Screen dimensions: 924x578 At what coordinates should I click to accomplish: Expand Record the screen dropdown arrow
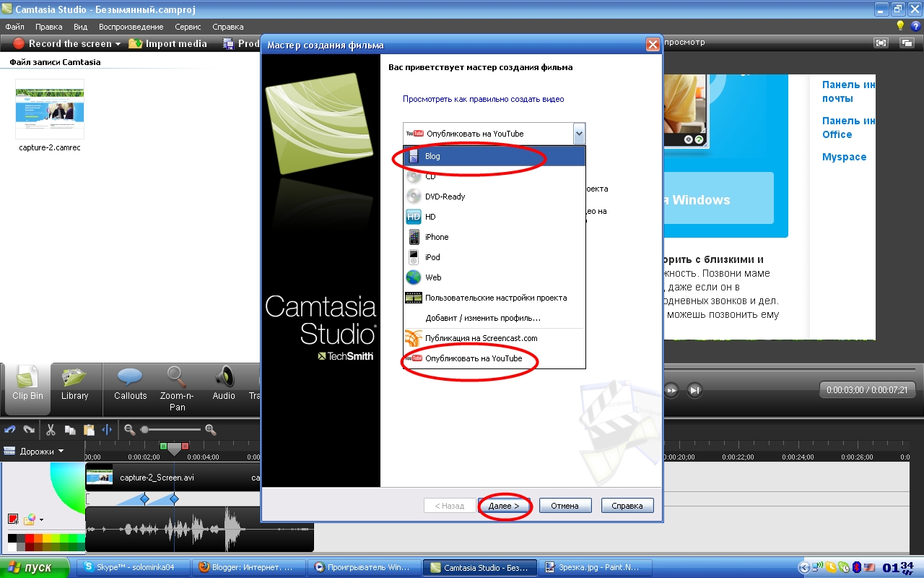tap(118, 44)
